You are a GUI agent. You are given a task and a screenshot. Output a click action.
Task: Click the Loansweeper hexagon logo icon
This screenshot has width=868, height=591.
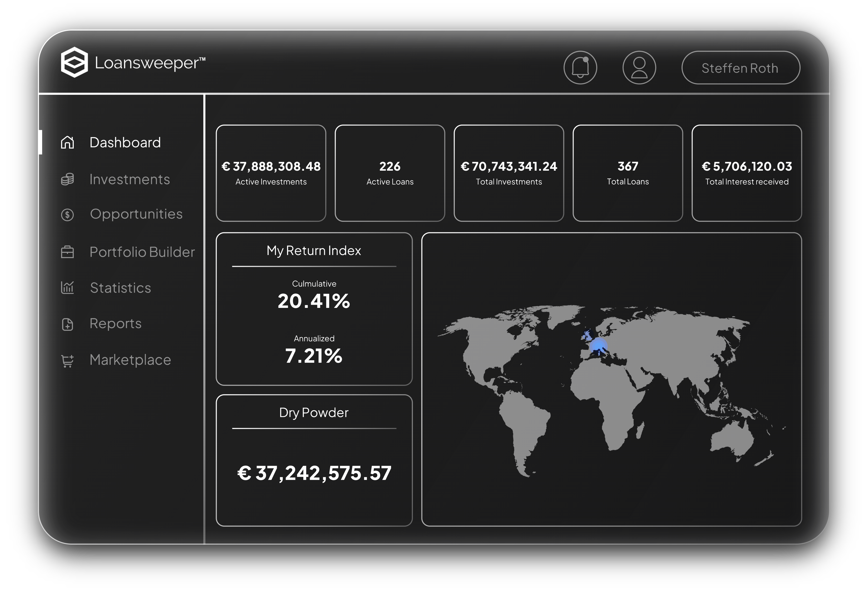tap(74, 62)
